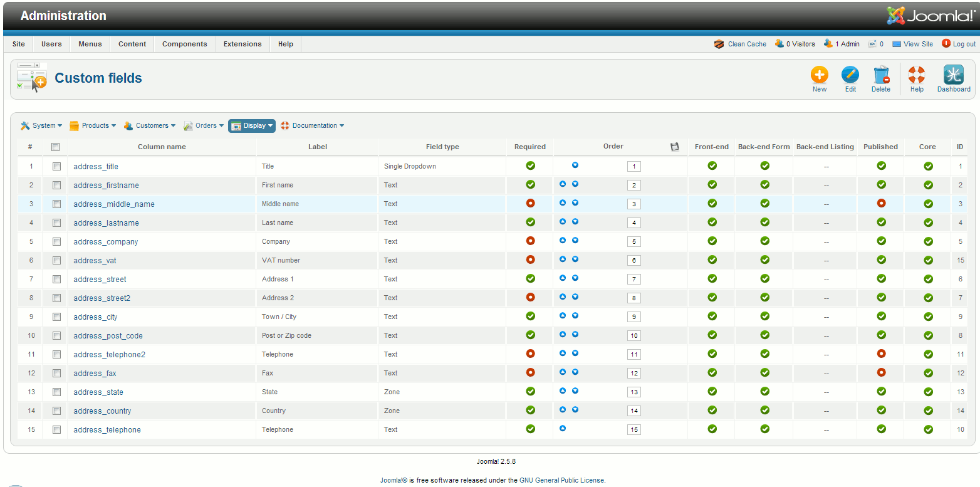980x487 pixels.
Task: Toggle required status for address_company
Action: tap(530, 241)
